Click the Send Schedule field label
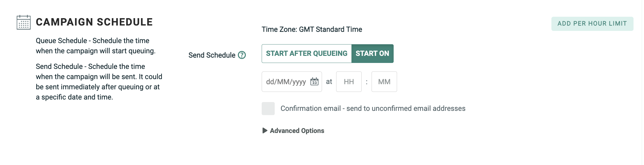 click(x=212, y=55)
